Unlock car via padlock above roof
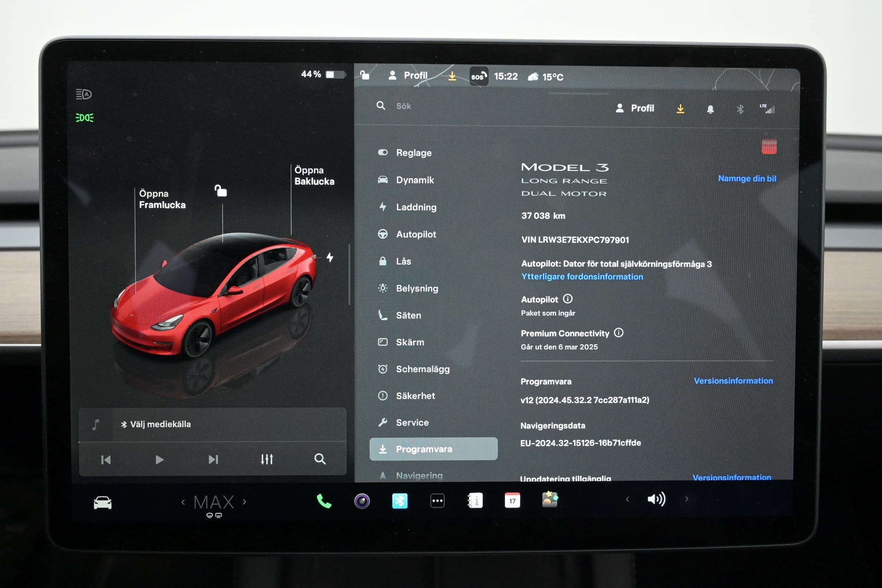 click(x=220, y=190)
